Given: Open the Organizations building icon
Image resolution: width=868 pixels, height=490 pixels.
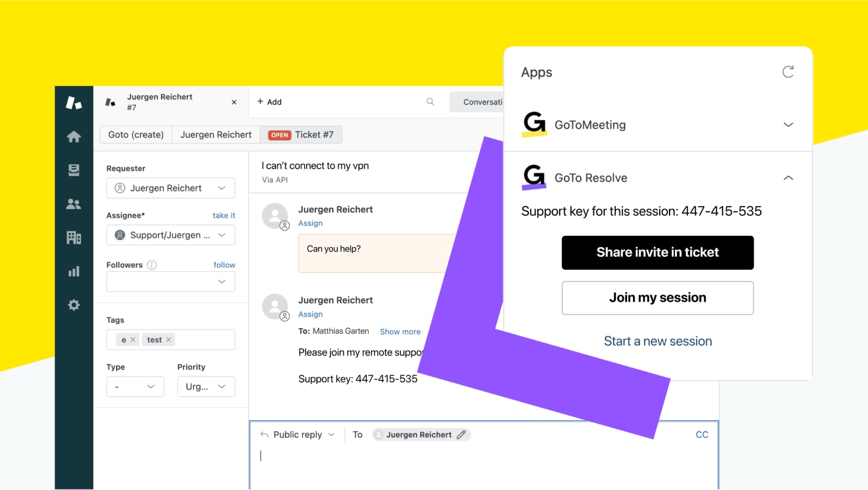Looking at the screenshot, I should [74, 237].
